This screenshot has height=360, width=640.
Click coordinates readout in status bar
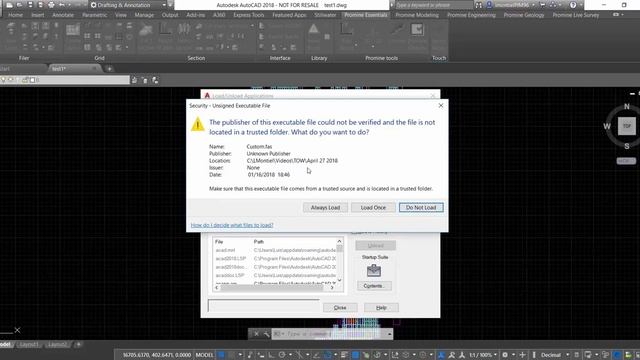point(157,355)
